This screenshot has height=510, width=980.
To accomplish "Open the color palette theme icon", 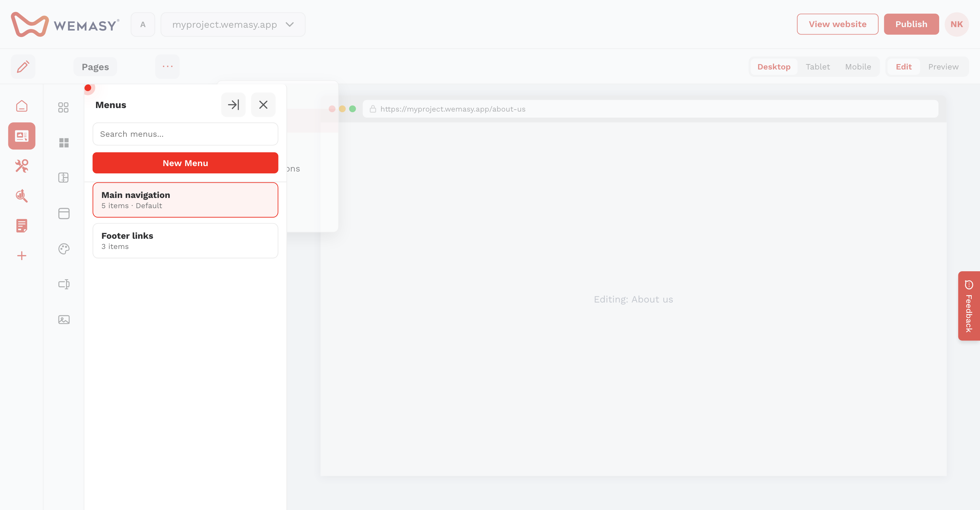I will (x=63, y=249).
